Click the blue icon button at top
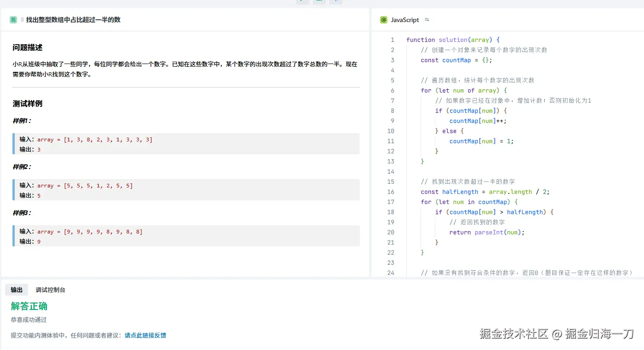Image resolution: width=644 pixels, height=350 pixels. tap(336, 1)
